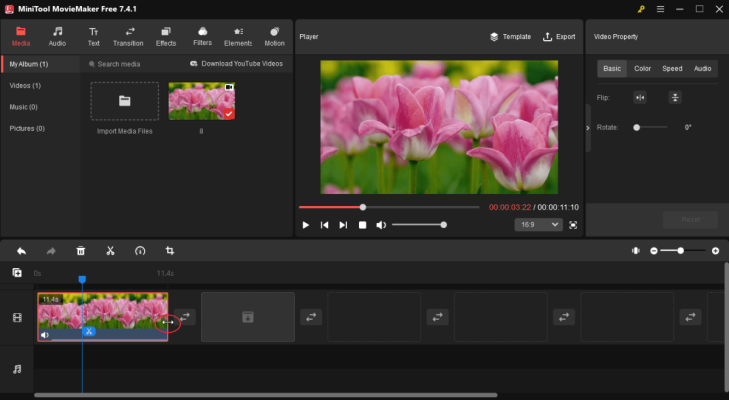This screenshot has height=400, width=729.
Task: Select the Crop tool in timeline toolbar
Action: (x=170, y=251)
